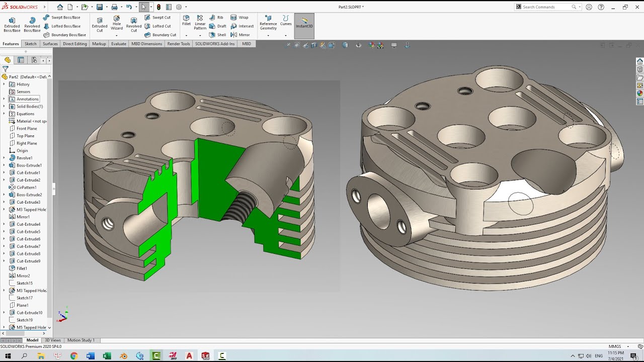Open SOLIDWORKS Resources home in task pane

[640, 61]
